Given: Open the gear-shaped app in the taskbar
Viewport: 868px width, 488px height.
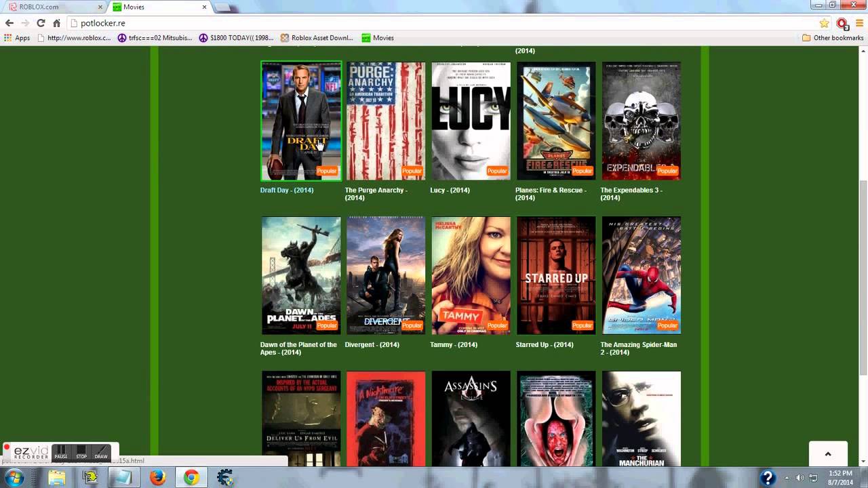Looking at the screenshot, I should click(x=225, y=478).
